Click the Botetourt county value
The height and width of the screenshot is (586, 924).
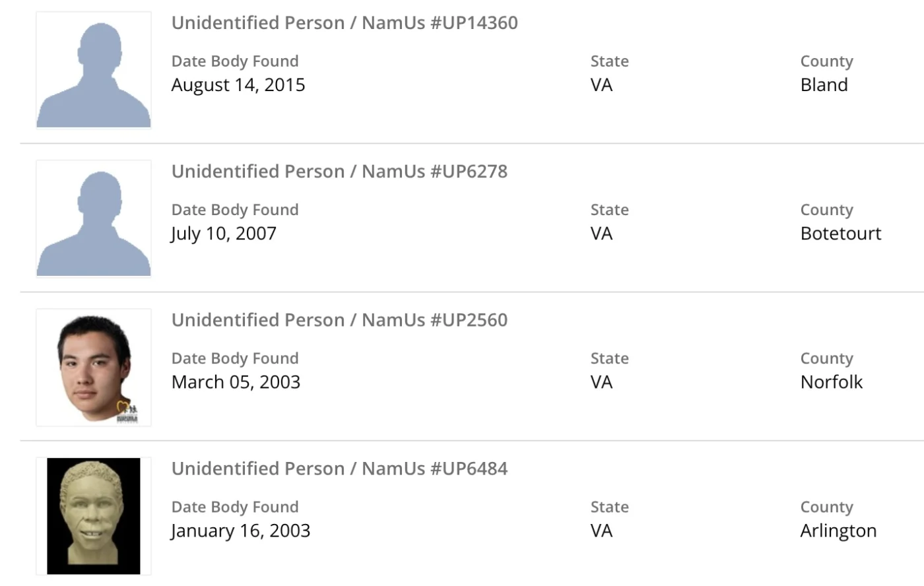tap(840, 233)
